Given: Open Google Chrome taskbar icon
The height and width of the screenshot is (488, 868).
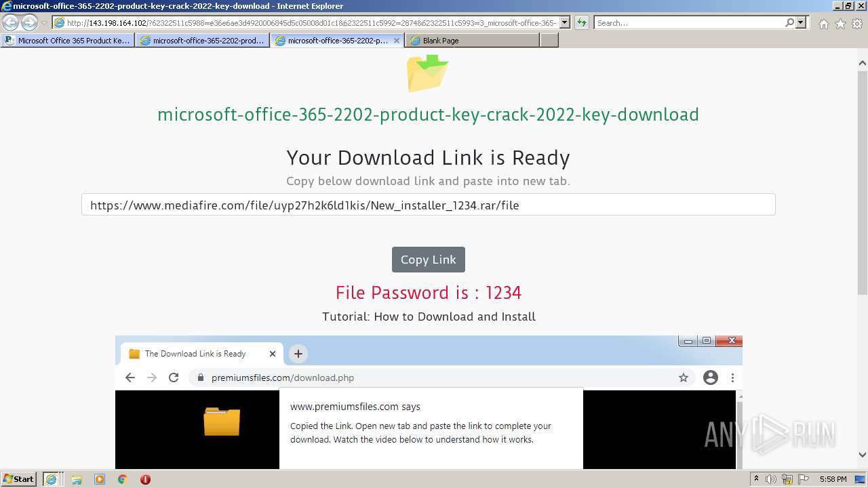Looking at the screenshot, I should coord(122,479).
